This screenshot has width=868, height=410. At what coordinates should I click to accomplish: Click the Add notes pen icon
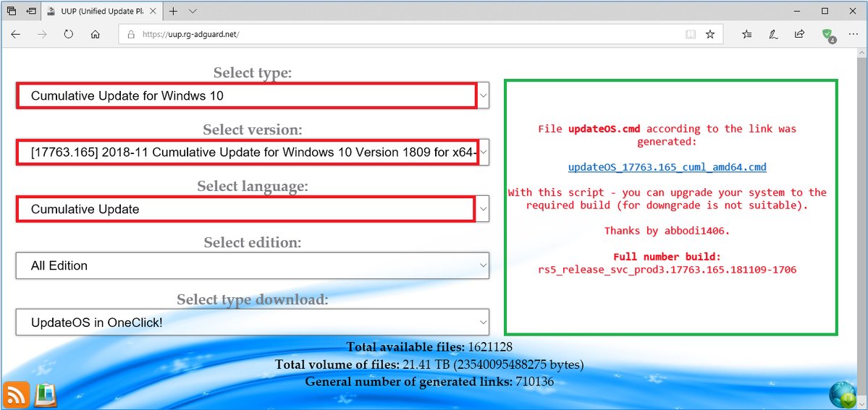(773, 34)
